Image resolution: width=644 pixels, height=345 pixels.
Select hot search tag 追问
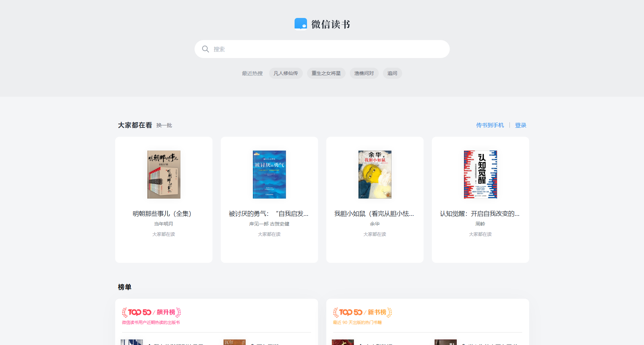click(392, 73)
